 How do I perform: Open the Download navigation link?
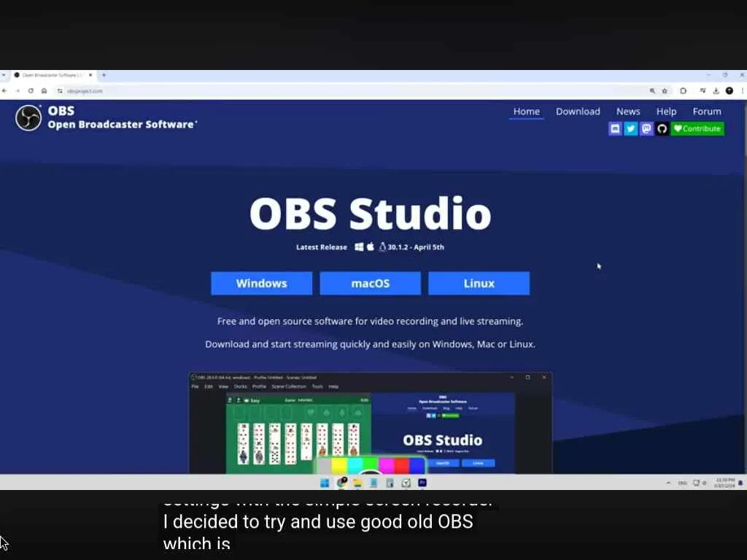coord(578,112)
